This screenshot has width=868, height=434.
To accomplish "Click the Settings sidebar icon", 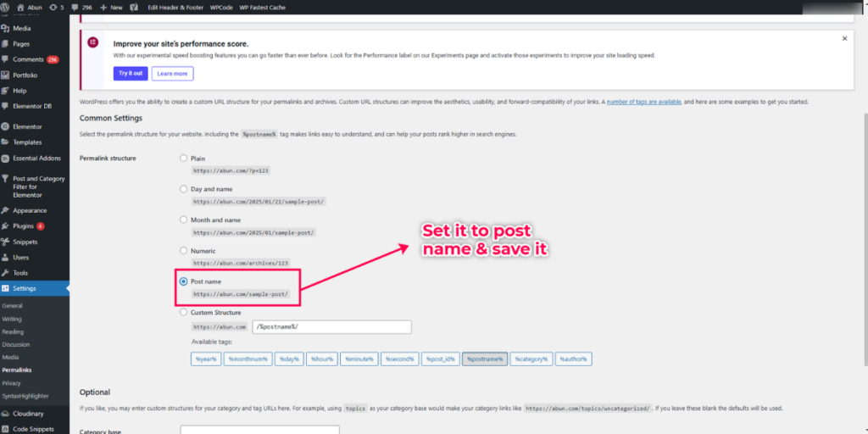I will (5, 288).
